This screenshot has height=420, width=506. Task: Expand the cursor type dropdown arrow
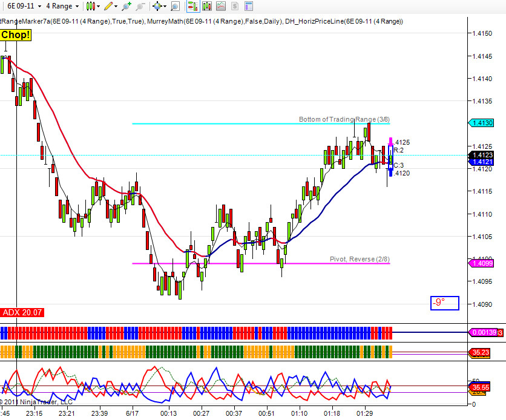pyautogui.click(x=165, y=6)
